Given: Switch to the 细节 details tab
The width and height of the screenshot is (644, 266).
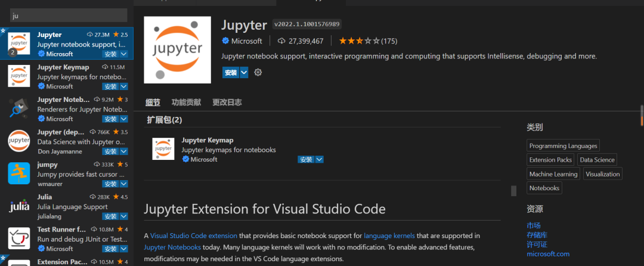Looking at the screenshot, I should pos(153,102).
